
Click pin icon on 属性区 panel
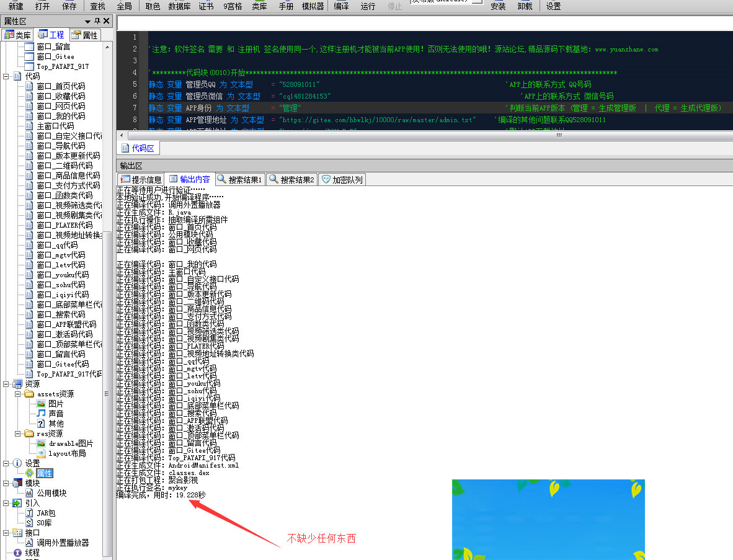pyautogui.click(x=97, y=21)
